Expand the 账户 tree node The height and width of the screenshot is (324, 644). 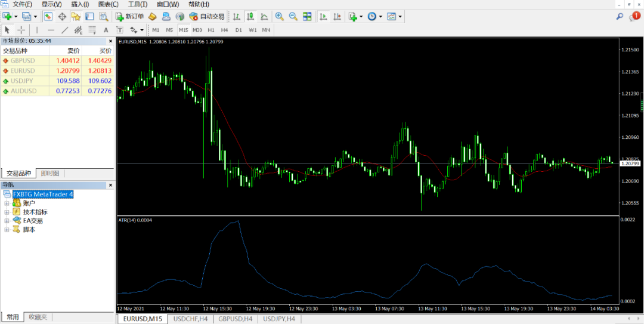7,203
